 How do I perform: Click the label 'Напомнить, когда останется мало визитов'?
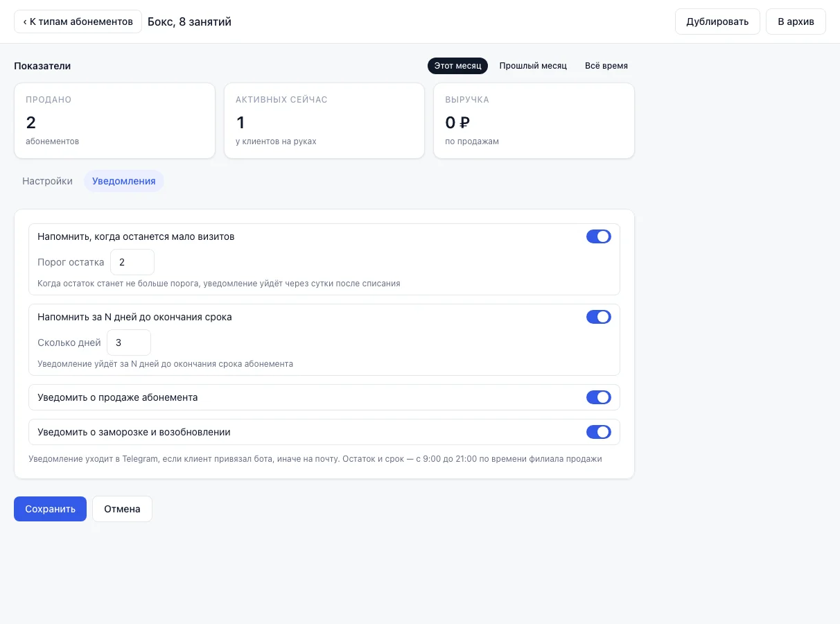[x=136, y=236]
